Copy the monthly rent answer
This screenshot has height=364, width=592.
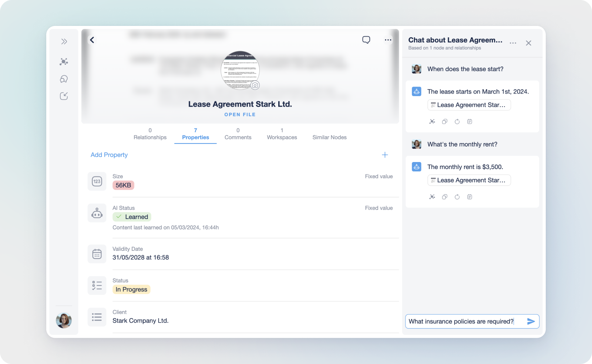444,196
